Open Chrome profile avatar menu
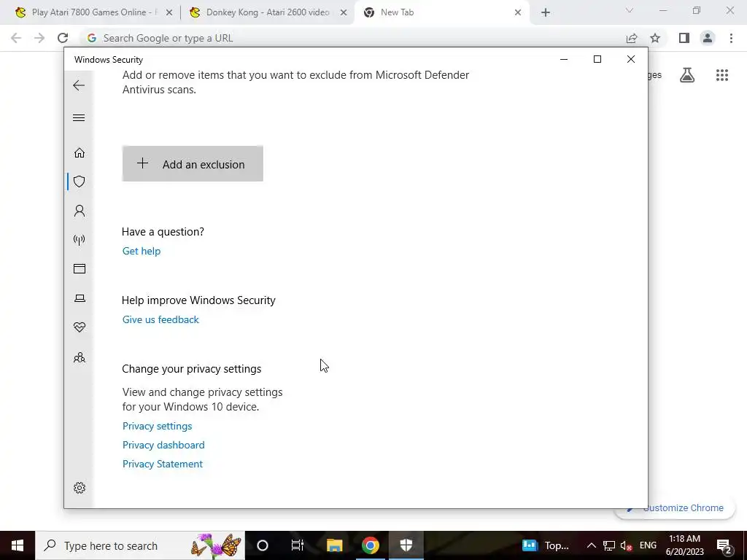747x560 pixels. [x=708, y=38]
